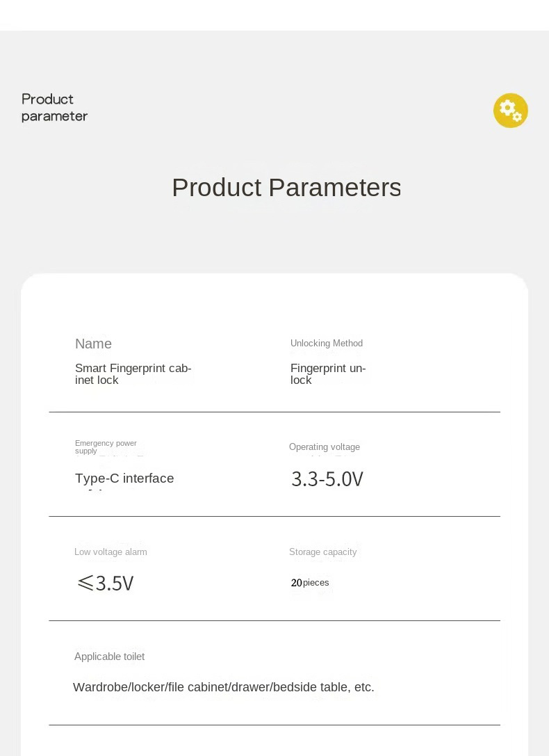Click the 'Operating voltage' label
Viewport: 549px width, 756px height.
click(325, 447)
